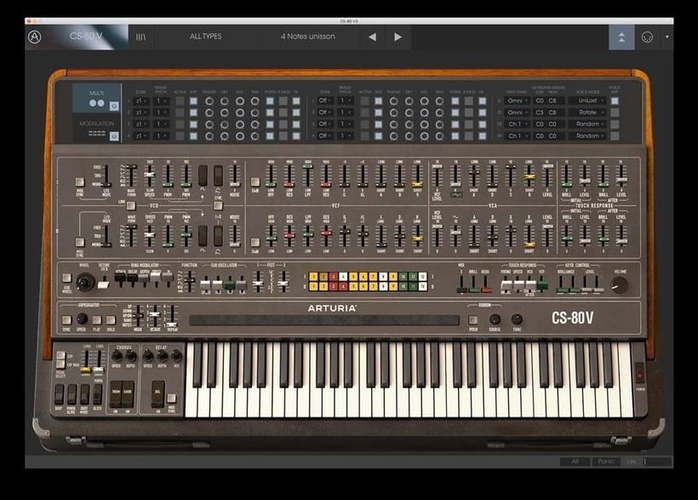Click the first row C0 low key field
The image size is (698, 500).
coord(540,101)
